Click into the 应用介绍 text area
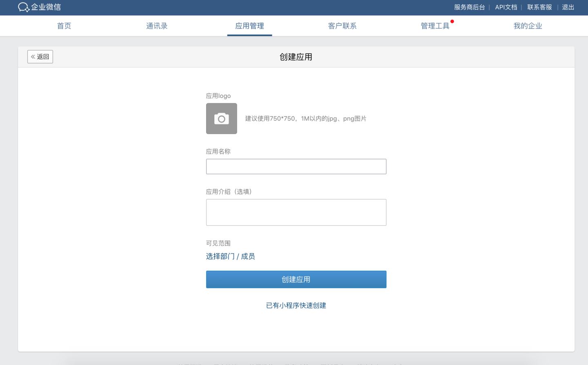This screenshot has height=365, width=588. pyautogui.click(x=296, y=212)
